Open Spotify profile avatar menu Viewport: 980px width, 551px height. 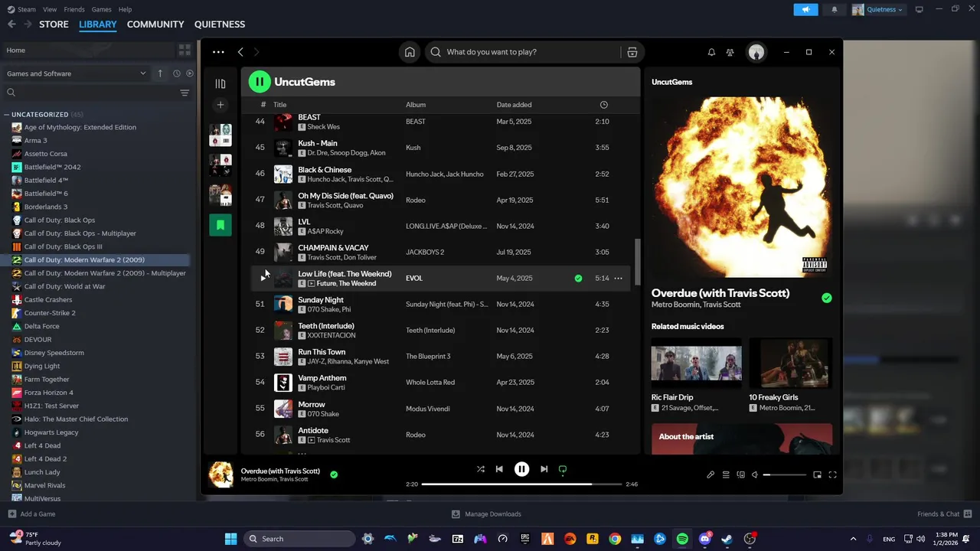click(x=756, y=52)
